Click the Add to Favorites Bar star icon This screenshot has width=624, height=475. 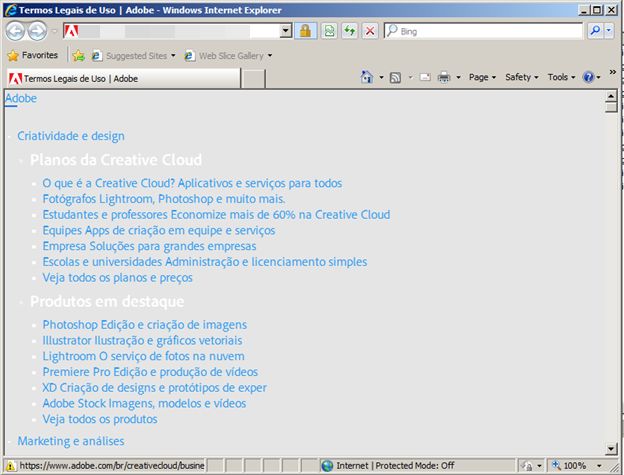78,56
